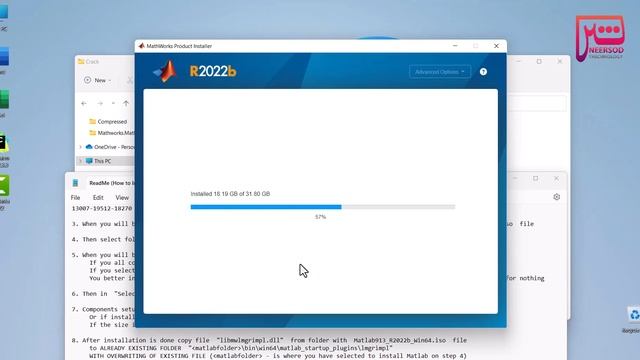This screenshot has height=360, width=640.
Task: Open Notepad settings gear icon
Action: tap(556, 197)
